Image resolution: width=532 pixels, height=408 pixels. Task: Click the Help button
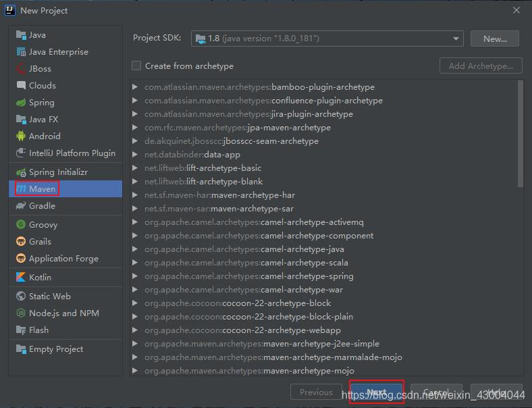[x=496, y=392]
